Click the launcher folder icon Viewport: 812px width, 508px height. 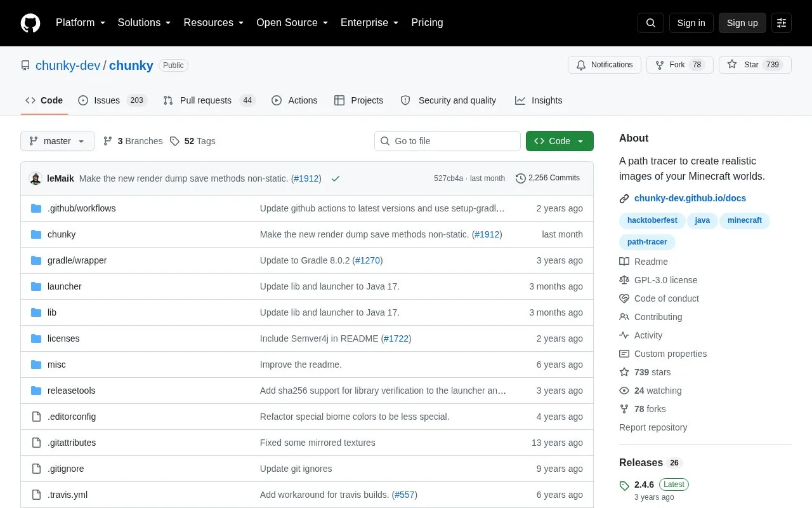(x=36, y=286)
